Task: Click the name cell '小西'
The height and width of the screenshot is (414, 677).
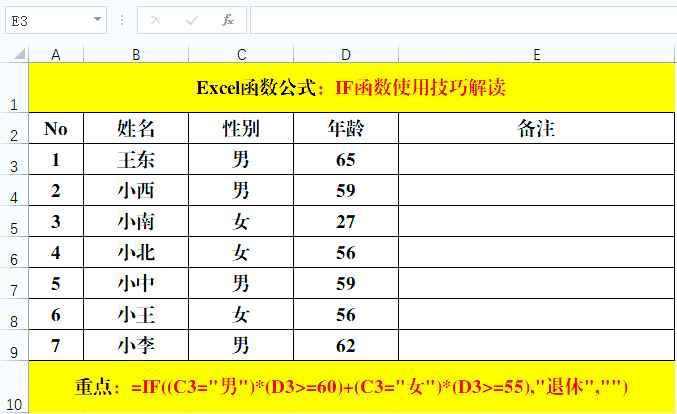Action: [x=136, y=190]
